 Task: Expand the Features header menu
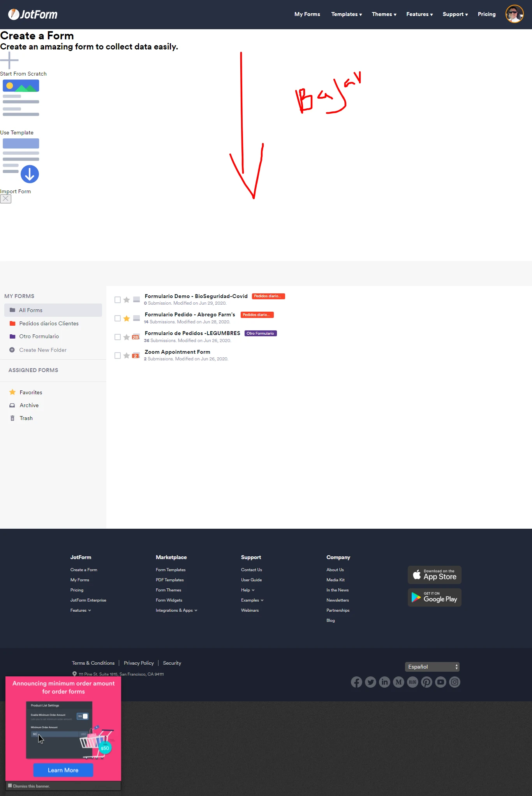point(419,14)
